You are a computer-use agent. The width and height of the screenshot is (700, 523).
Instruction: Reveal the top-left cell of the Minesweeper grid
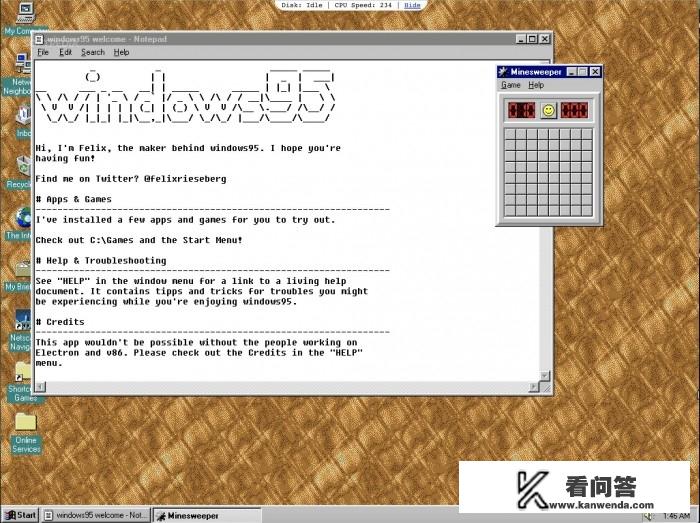point(510,134)
